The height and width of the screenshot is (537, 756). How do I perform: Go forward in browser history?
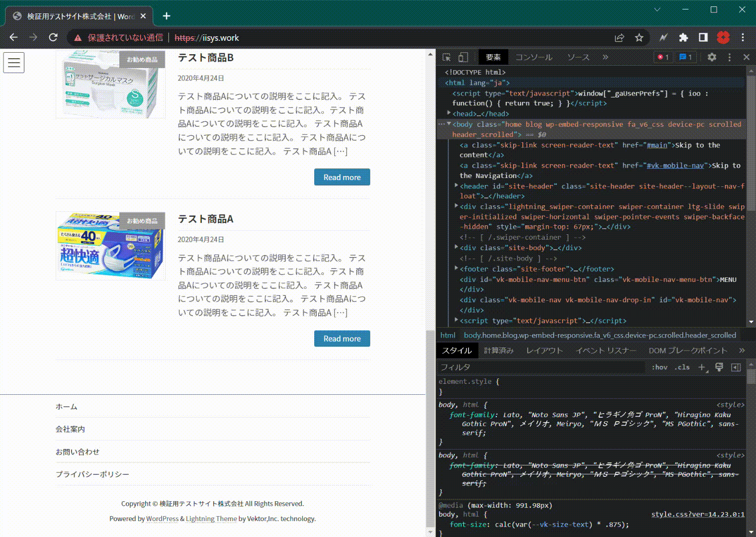point(33,38)
